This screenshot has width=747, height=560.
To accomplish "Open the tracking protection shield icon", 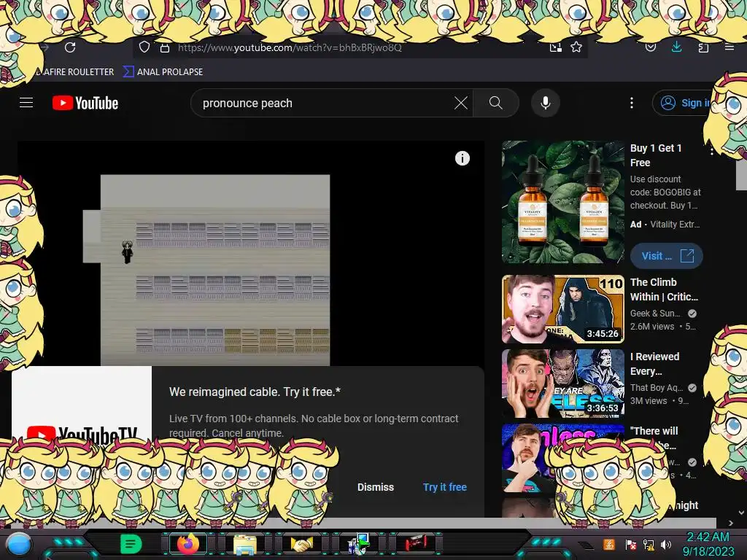I will [144, 47].
